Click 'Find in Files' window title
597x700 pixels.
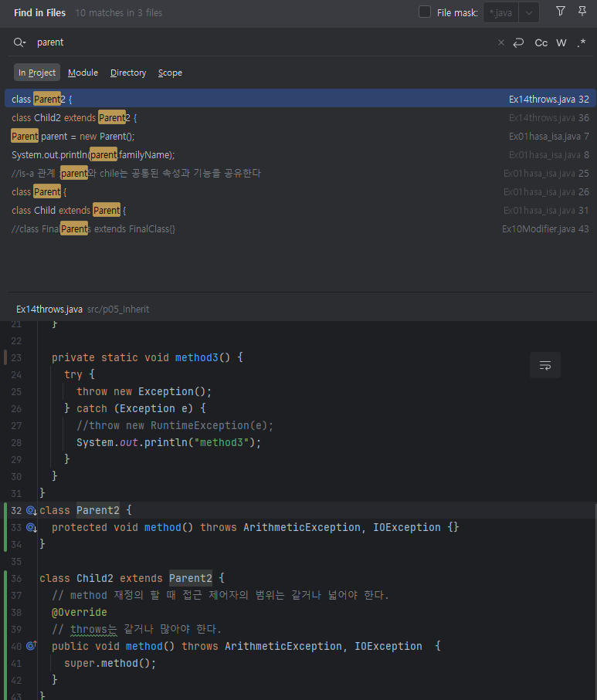tap(39, 13)
